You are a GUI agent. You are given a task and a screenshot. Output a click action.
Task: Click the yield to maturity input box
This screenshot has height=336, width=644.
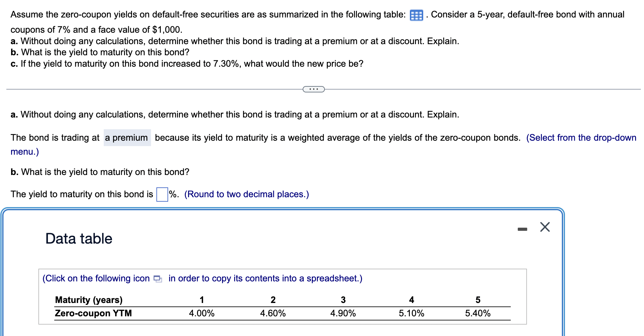click(x=162, y=194)
